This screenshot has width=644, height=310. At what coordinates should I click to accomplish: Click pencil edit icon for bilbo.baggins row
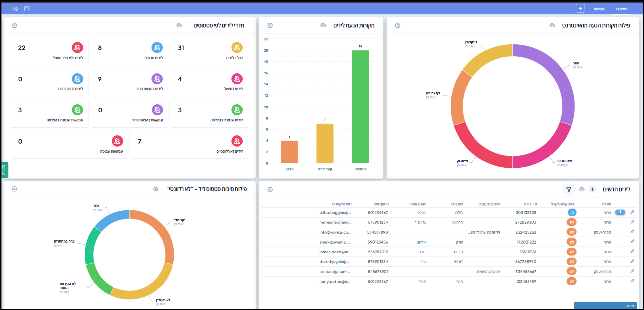pos(632,212)
